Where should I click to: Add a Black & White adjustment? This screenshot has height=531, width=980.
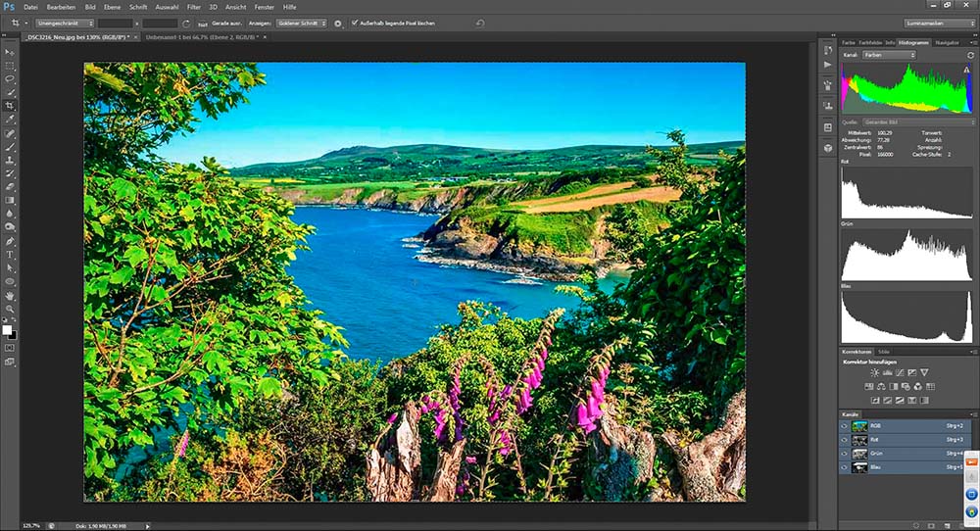coord(893,387)
